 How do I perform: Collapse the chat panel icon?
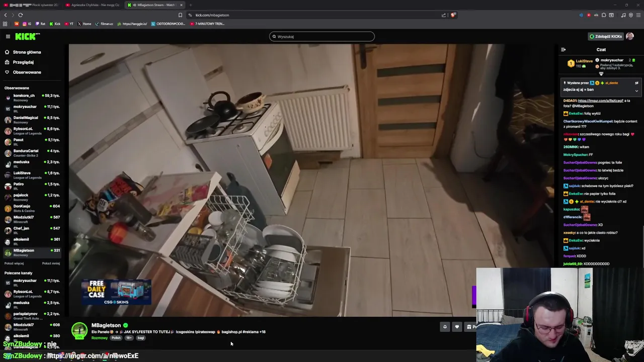pyautogui.click(x=563, y=50)
